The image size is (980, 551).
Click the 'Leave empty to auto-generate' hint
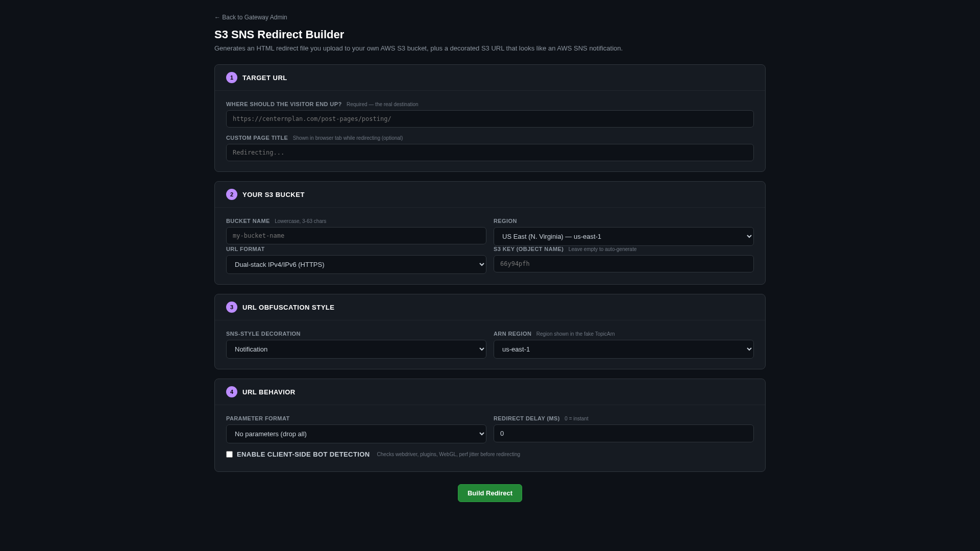click(x=602, y=249)
